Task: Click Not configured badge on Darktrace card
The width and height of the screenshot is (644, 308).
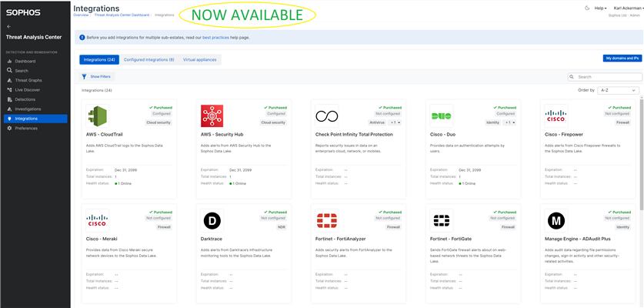Action: (273, 219)
